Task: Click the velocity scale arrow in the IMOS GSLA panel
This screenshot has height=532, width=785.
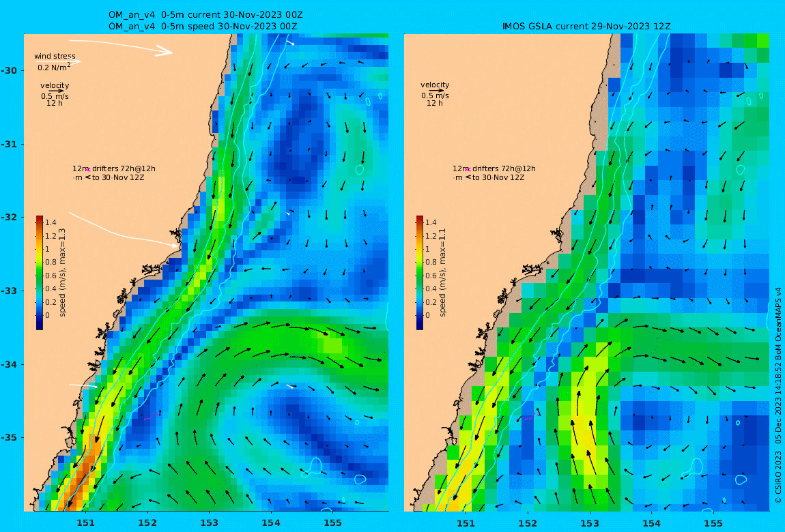Action: pos(437,91)
